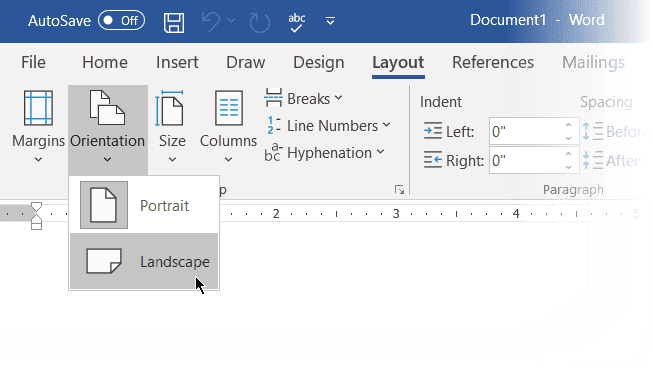This screenshot has width=652, height=368.
Task: Click the Save floppy disk icon
Action: coord(174,22)
